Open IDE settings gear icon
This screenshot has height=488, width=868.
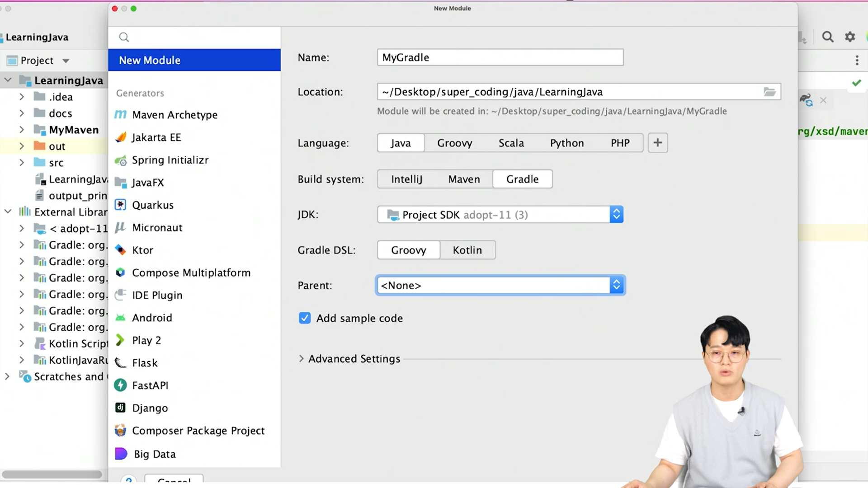click(850, 37)
